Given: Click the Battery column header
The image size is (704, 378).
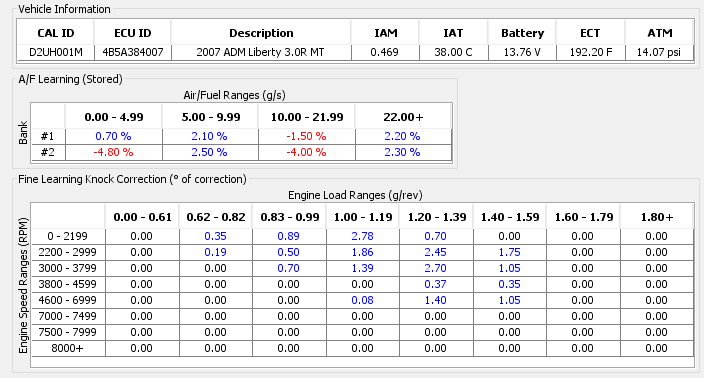Looking at the screenshot, I should point(522,33).
